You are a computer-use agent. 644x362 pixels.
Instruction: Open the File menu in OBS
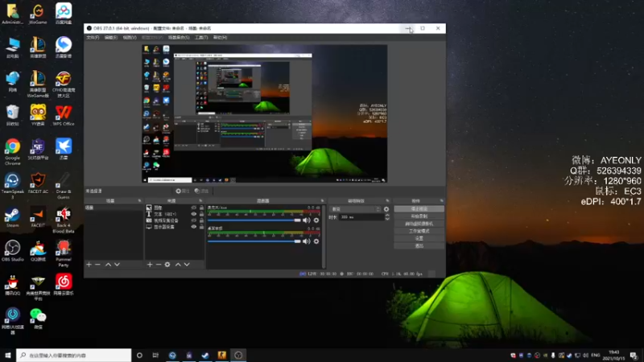(x=93, y=37)
